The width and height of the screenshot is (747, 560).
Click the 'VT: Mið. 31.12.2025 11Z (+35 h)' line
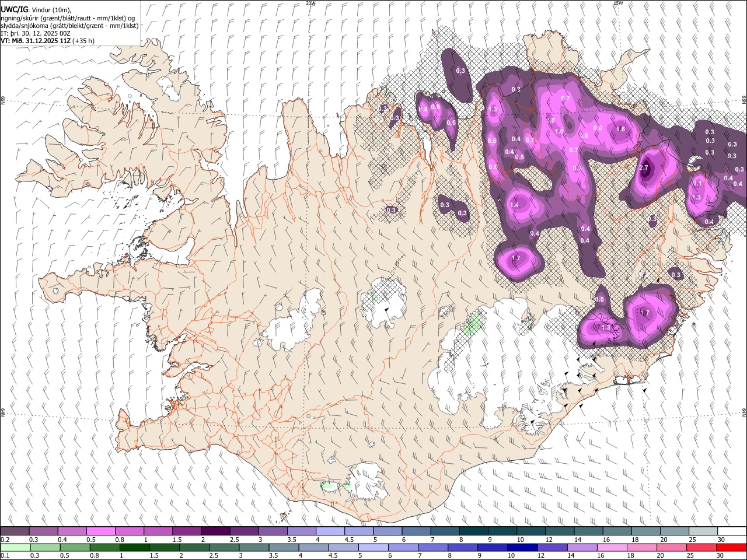(x=47, y=41)
